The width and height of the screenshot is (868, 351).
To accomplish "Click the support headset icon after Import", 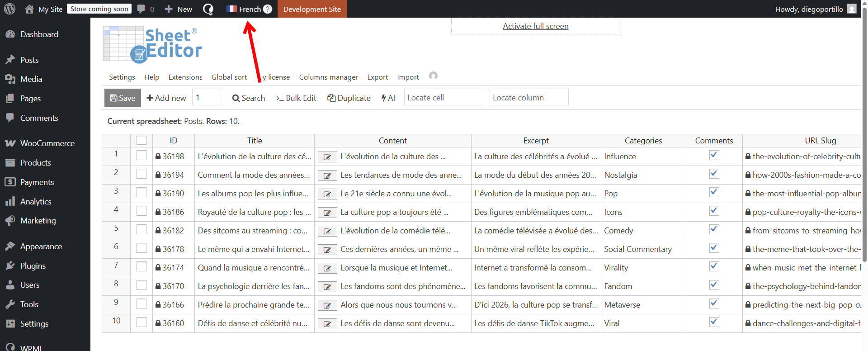I will (433, 76).
